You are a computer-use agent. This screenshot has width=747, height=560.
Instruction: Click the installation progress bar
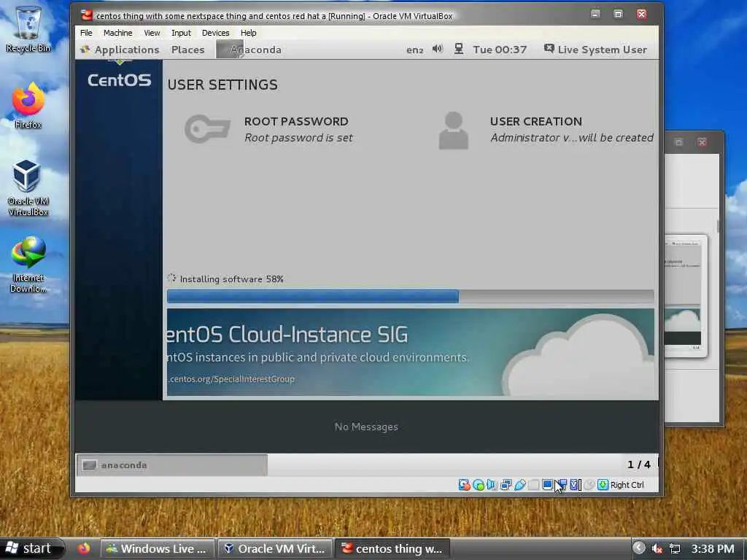(410, 296)
